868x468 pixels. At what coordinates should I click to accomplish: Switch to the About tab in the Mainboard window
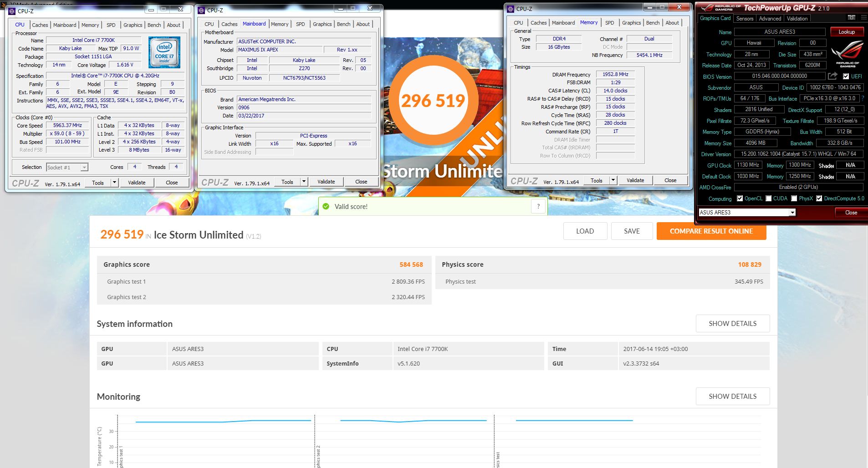pyautogui.click(x=363, y=24)
